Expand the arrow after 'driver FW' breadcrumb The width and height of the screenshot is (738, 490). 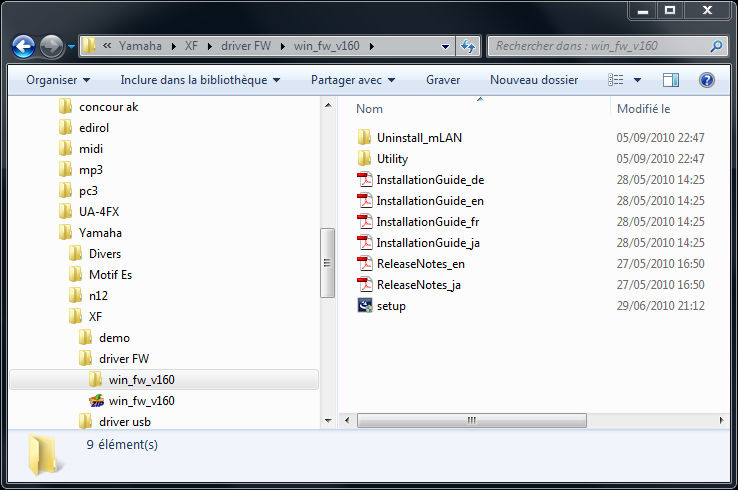point(282,46)
